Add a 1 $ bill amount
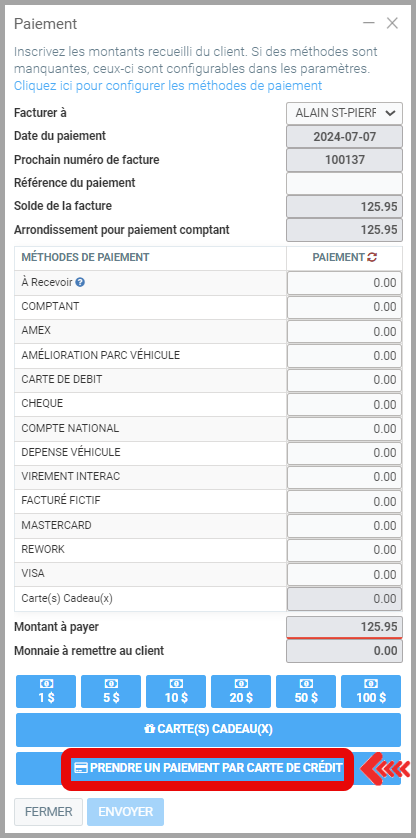 [47, 691]
